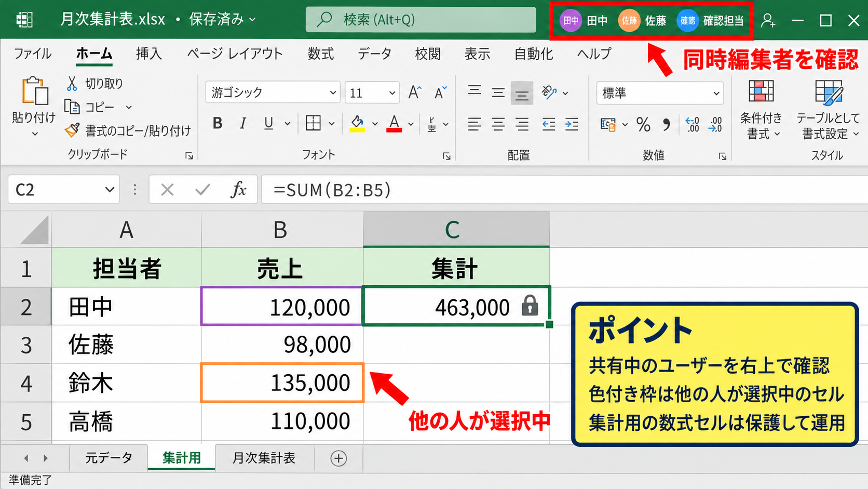Switch to the 元データ sheet tab
Screen dimensions: 868x489
click(x=108, y=458)
